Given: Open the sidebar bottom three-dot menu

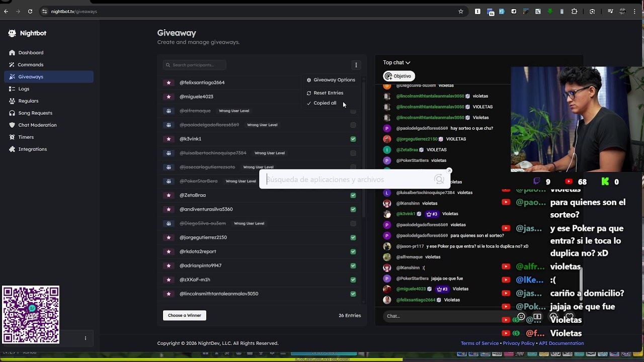Looking at the screenshot, I should point(86,338).
